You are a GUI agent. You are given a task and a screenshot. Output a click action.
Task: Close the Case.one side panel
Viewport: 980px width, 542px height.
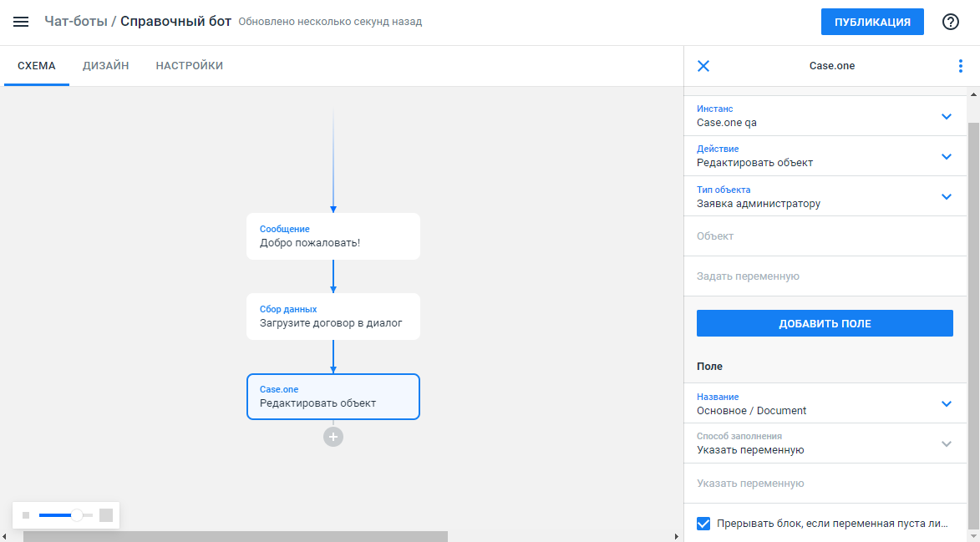703,66
